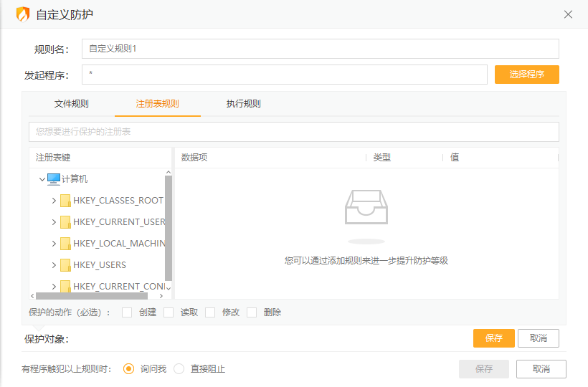This screenshot has height=387, width=588.
Task: Check the 读取 action checkbox
Action: [x=169, y=312]
